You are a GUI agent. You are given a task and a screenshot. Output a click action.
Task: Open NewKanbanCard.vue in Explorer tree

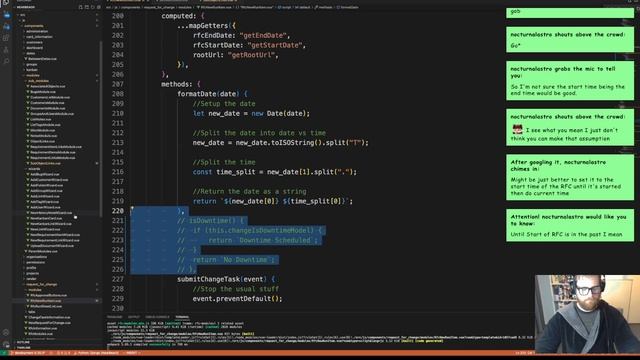click(x=44, y=218)
